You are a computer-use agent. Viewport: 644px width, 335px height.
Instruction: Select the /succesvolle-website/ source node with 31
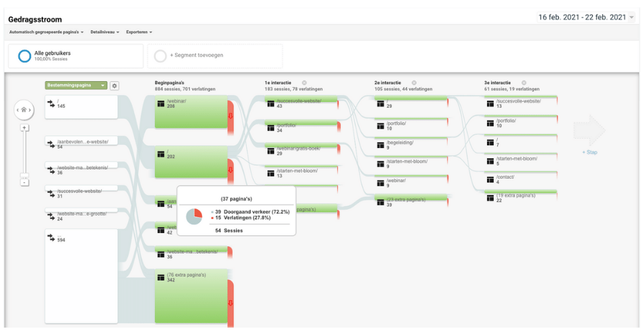pyautogui.click(x=81, y=188)
